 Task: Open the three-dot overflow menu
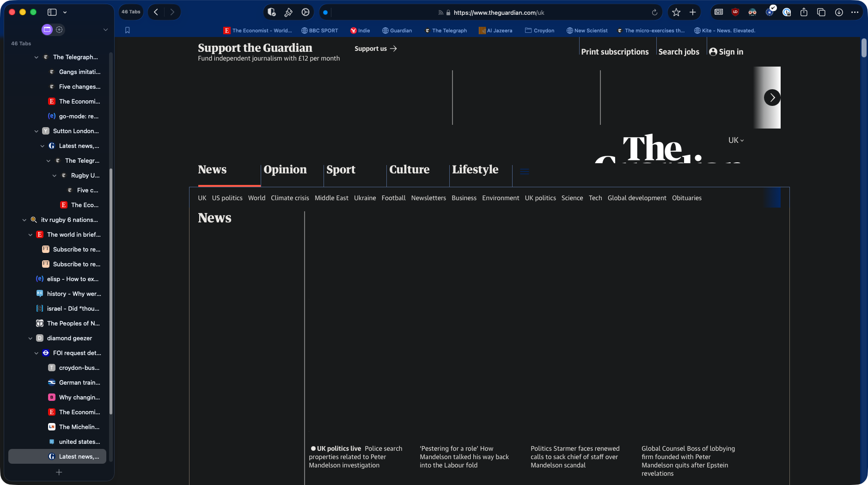(855, 12)
